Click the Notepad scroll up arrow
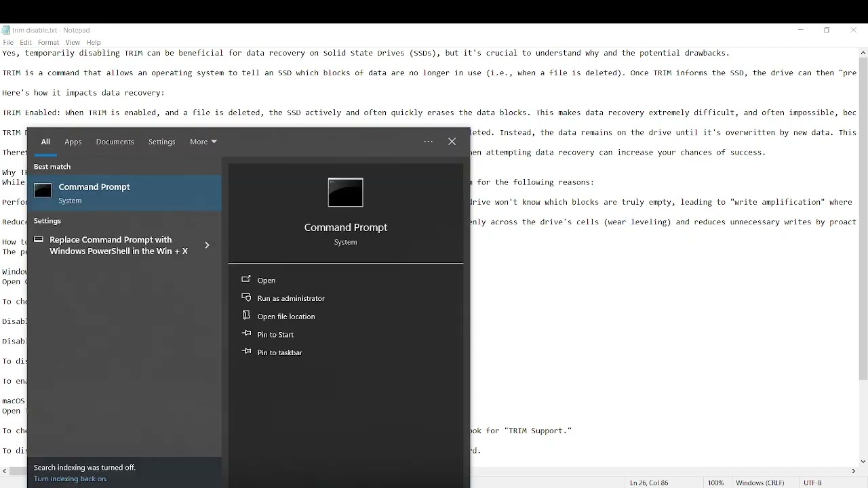The height and width of the screenshot is (488, 868). pyautogui.click(x=863, y=53)
